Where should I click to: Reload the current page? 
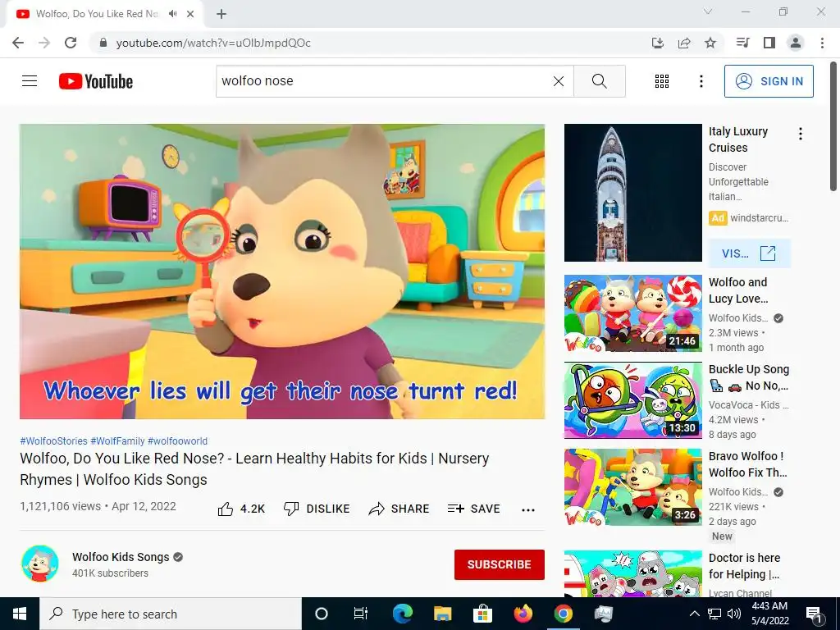71,43
